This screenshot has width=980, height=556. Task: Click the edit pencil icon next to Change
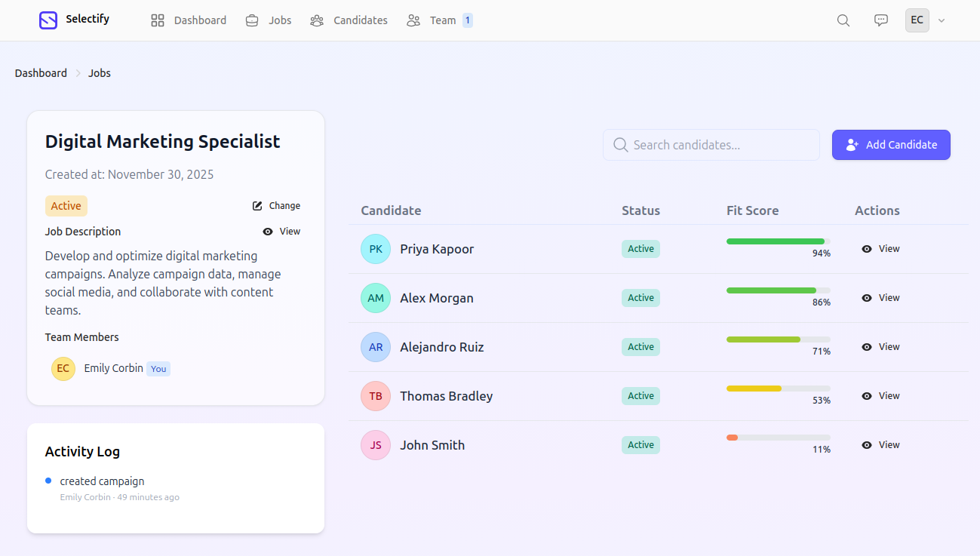(257, 205)
